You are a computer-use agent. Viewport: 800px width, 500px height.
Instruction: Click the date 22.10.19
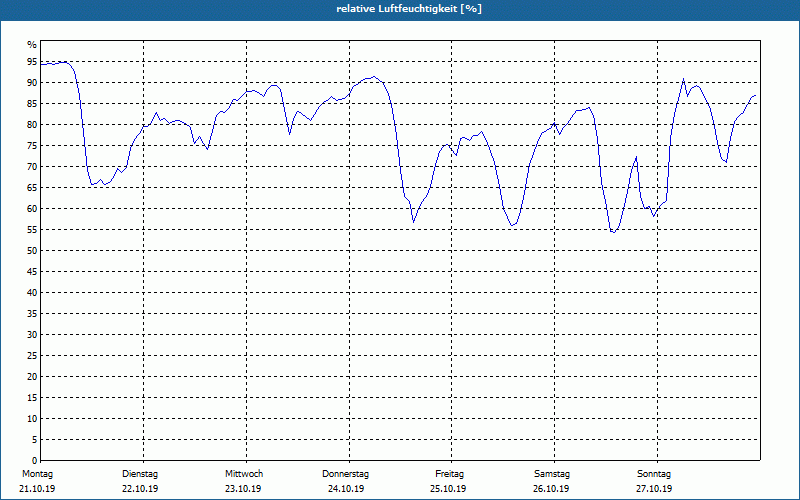pos(140,489)
